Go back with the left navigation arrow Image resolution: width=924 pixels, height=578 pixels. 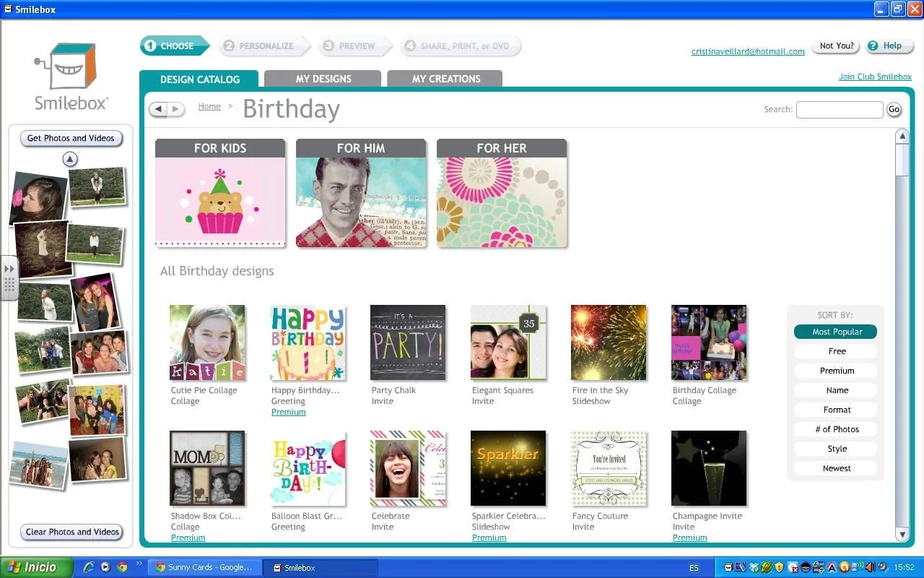pos(158,109)
